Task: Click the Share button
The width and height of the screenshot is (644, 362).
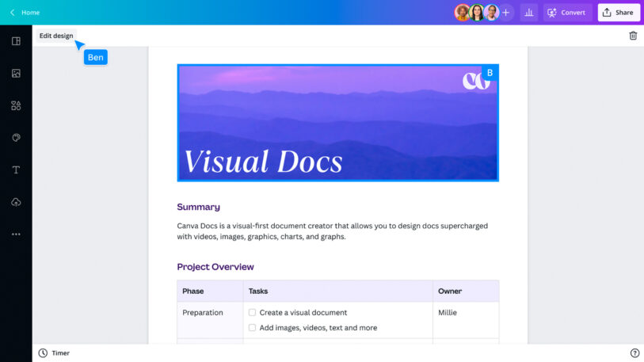Action: point(618,13)
